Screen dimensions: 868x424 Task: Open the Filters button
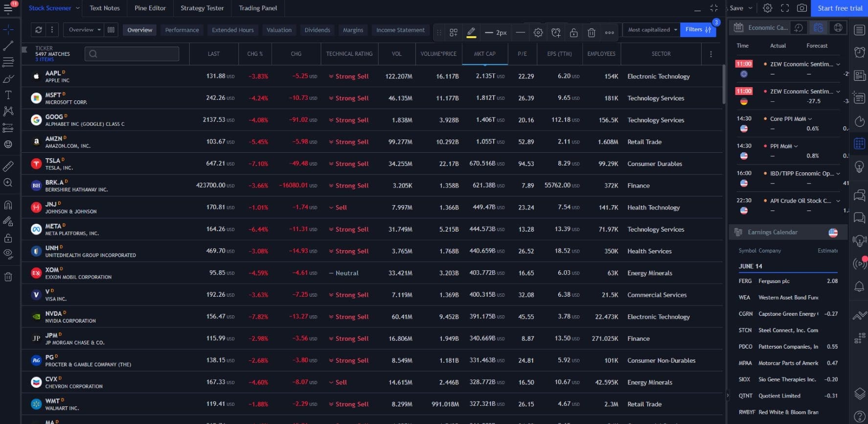(698, 30)
